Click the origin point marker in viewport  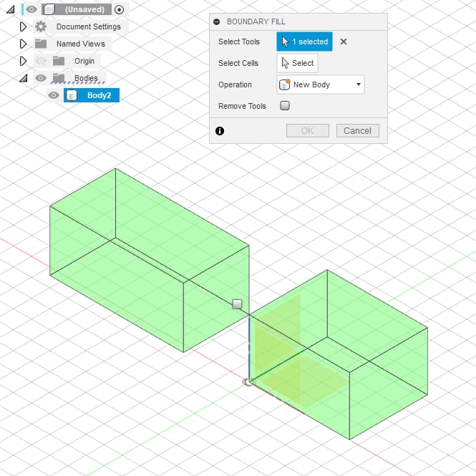(248, 382)
